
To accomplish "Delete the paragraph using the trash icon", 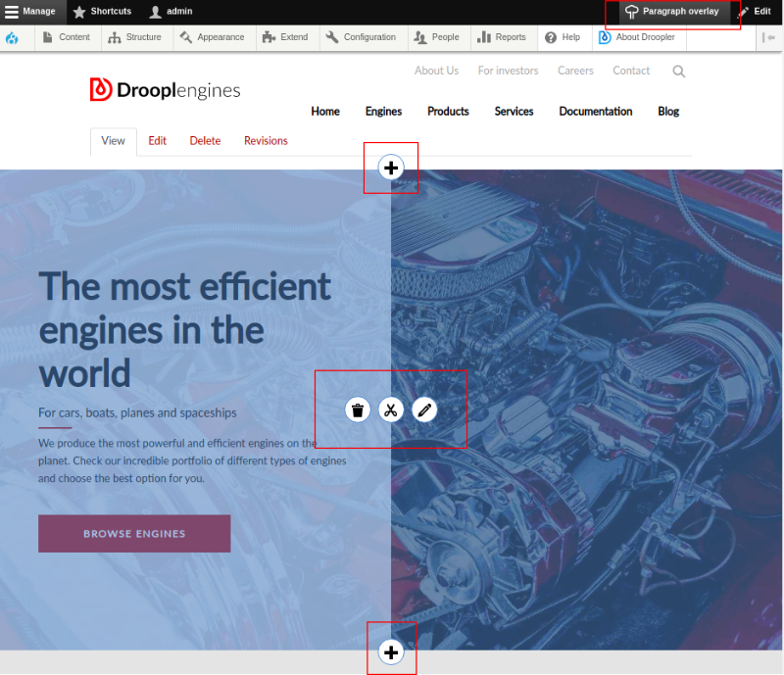I will [x=357, y=410].
